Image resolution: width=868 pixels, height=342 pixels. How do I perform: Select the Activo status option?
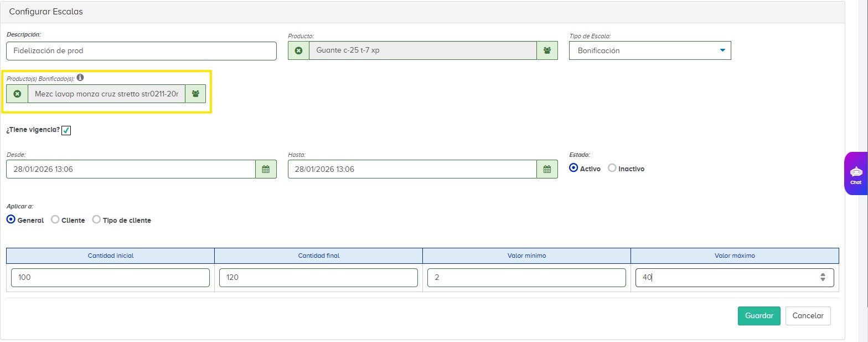coord(573,168)
